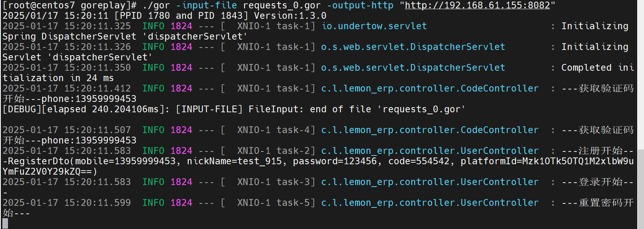The image size is (644, 229).
Task: Click the -output-http option in the command
Action: 360,5
